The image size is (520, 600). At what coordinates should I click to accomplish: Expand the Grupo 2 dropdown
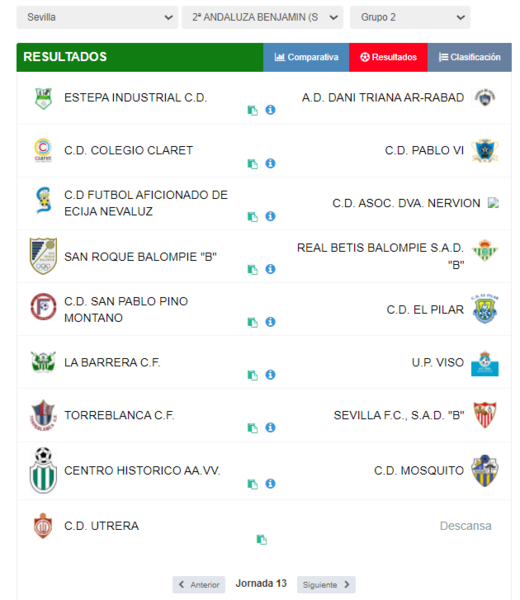coord(410,17)
